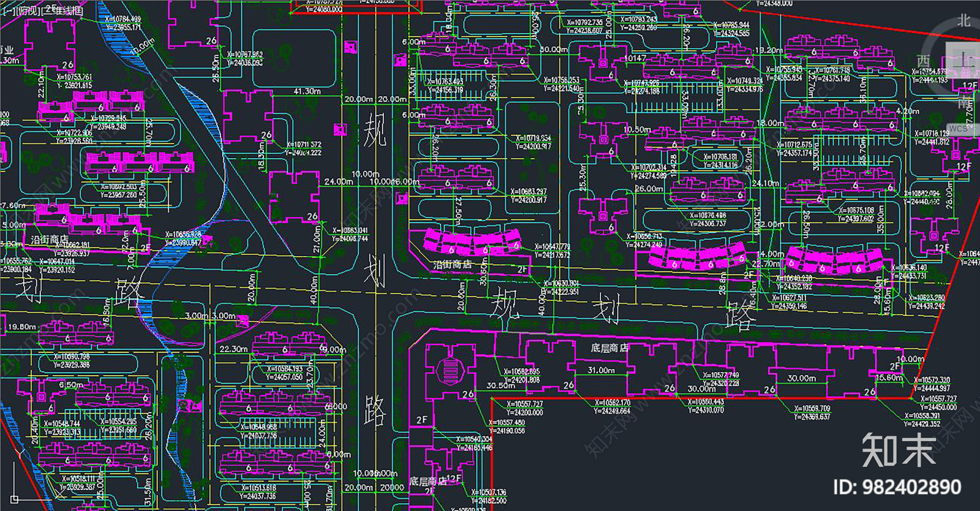Pick the 24.10m dimension text
The width and height of the screenshot is (980, 511).
(766, 183)
